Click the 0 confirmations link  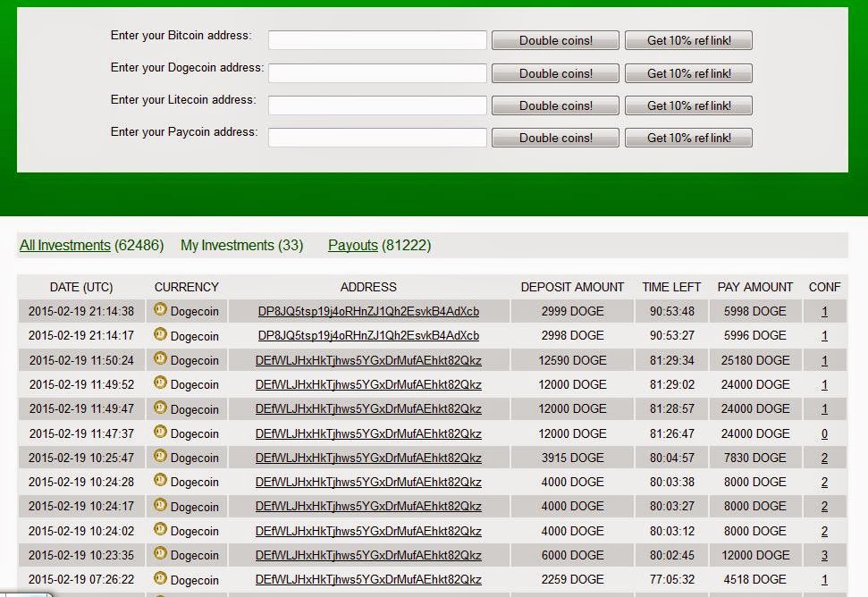824,433
